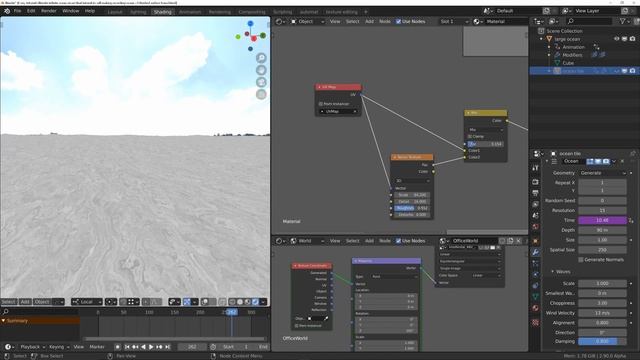Screen dimensions: 640x360
Task: Open the Object properties tab icon
Action: click(536, 241)
